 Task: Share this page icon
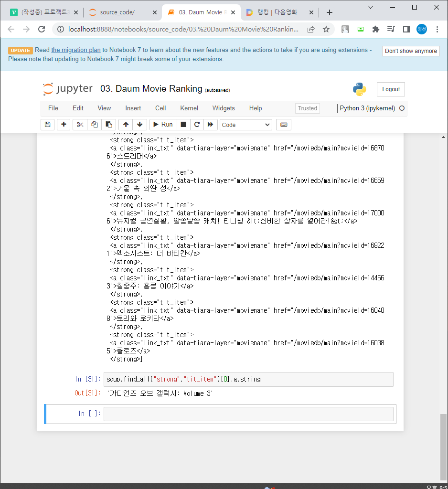[x=311, y=29]
